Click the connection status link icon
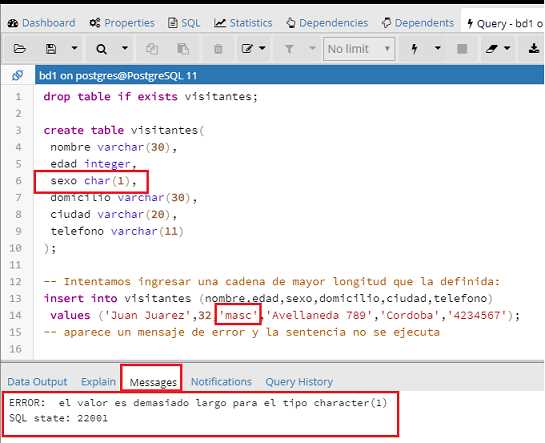The width and height of the screenshot is (545, 443). tap(17, 75)
